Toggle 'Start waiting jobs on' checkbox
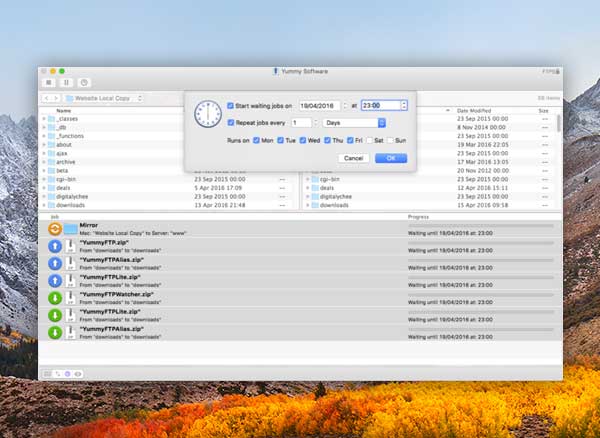Screen dimensions: 600x438 (x=230, y=106)
